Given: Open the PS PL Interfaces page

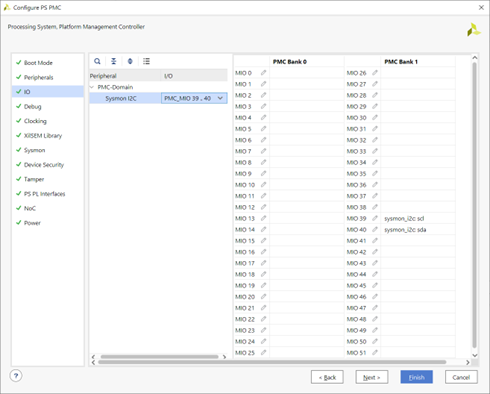Looking at the screenshot, I should (x=44, y=194).
